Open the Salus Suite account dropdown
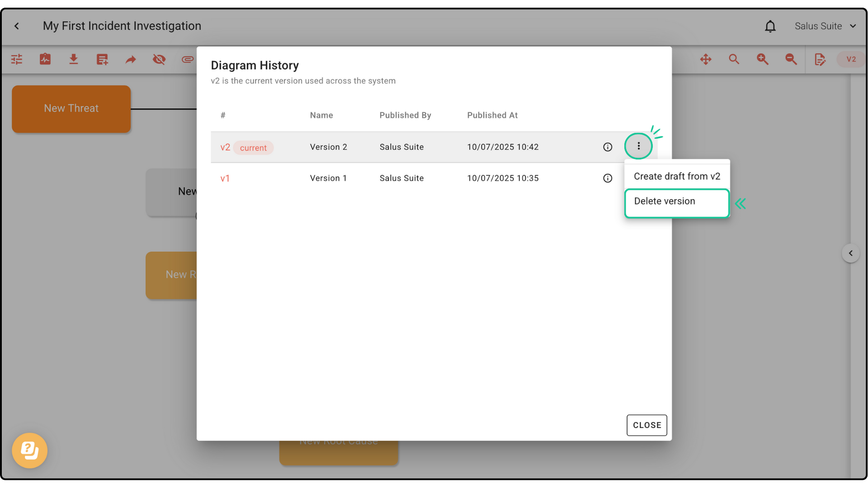This screenshot has width=868, height=488. 825,26
